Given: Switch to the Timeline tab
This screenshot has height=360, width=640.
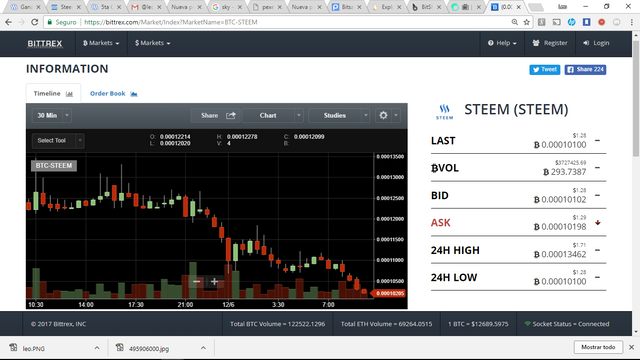Looking at the screenshot, I should coord(53,93).
